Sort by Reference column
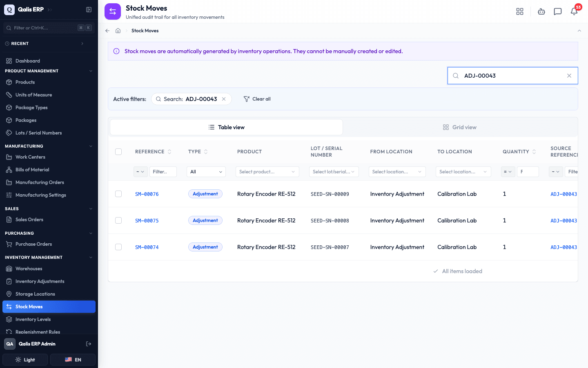Viewport: 588px width, 368px height. coord(169,152)
